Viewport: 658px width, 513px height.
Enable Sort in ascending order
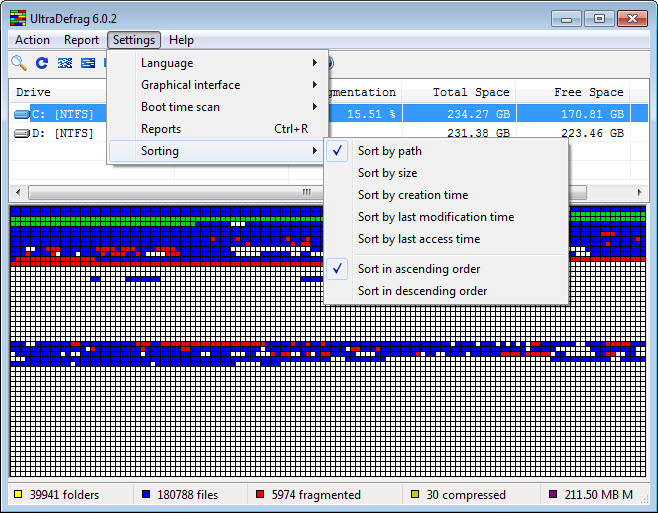click(x=446, y=269)
